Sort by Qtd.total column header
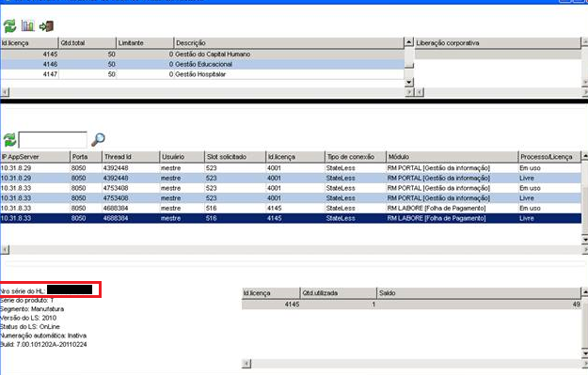The width and height of the screenshot is (588, 375). [87, 42]
